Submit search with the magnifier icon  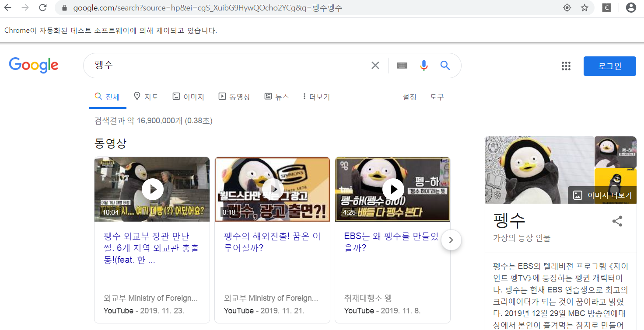(445, 66)
